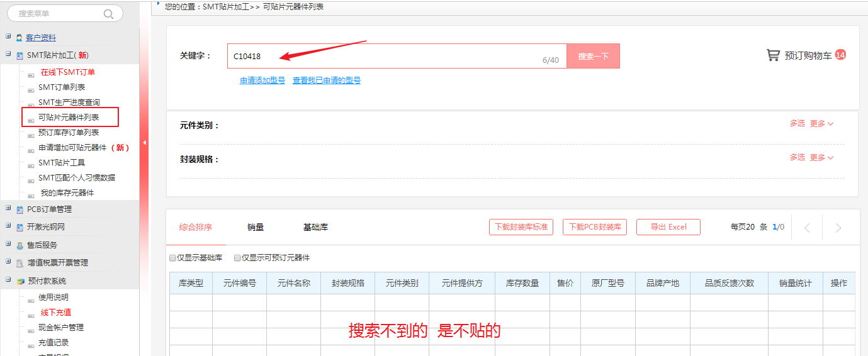Open 申请添加型号 link
The width and height of the screenshot is (868, 356).
(x=262, y=81)
